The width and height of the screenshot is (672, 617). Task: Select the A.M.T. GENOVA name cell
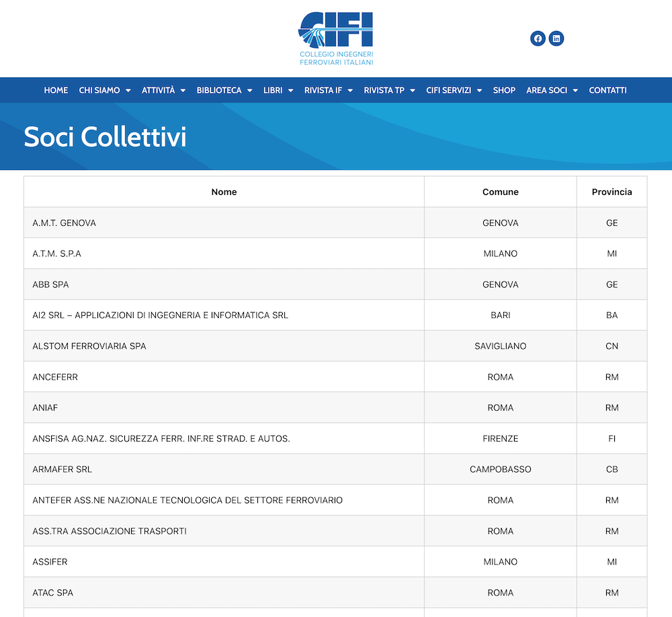[x=224, y=223]
